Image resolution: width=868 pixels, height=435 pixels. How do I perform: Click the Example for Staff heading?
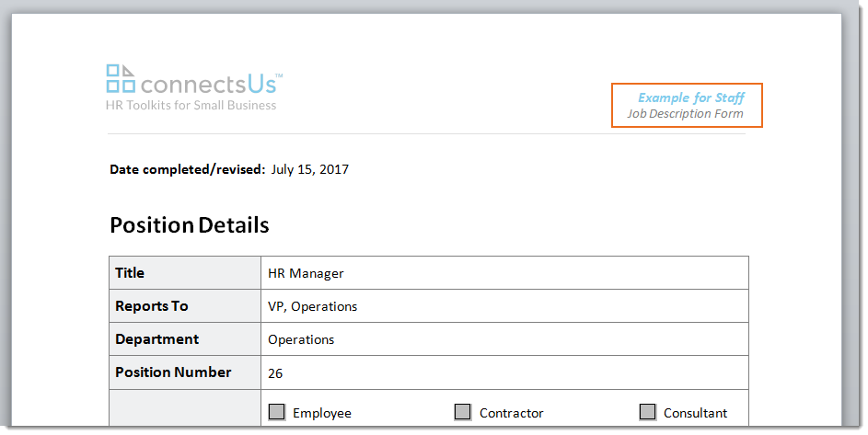coord(691,98)
